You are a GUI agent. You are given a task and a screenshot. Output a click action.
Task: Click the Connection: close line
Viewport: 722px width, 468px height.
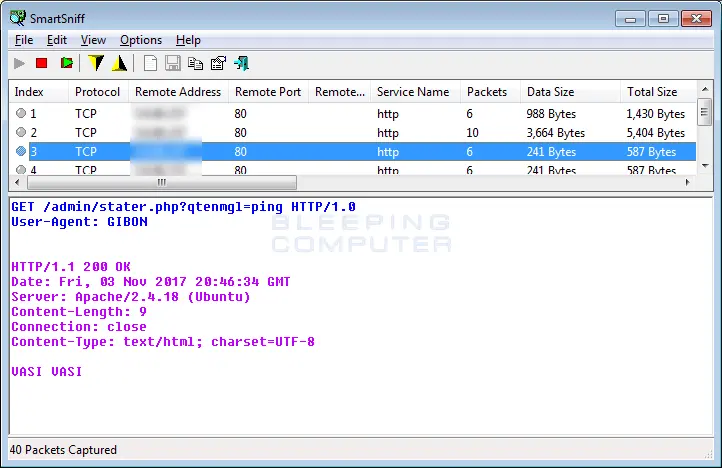coord(79,327)
